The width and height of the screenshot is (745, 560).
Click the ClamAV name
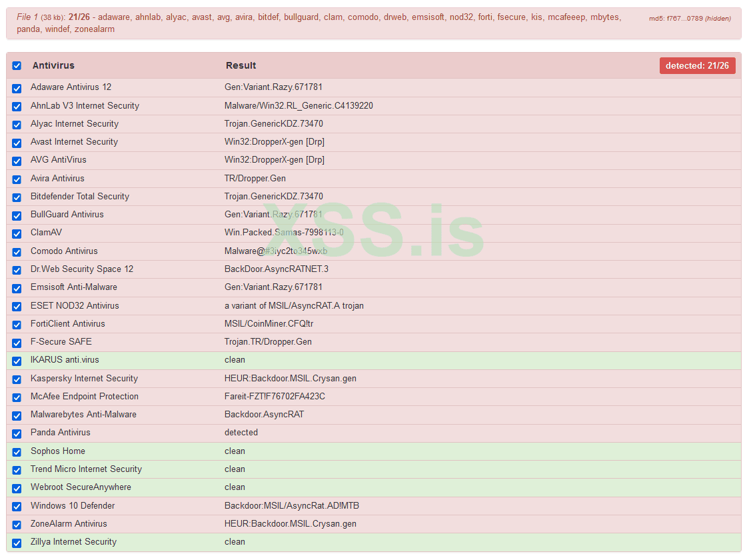46,233
